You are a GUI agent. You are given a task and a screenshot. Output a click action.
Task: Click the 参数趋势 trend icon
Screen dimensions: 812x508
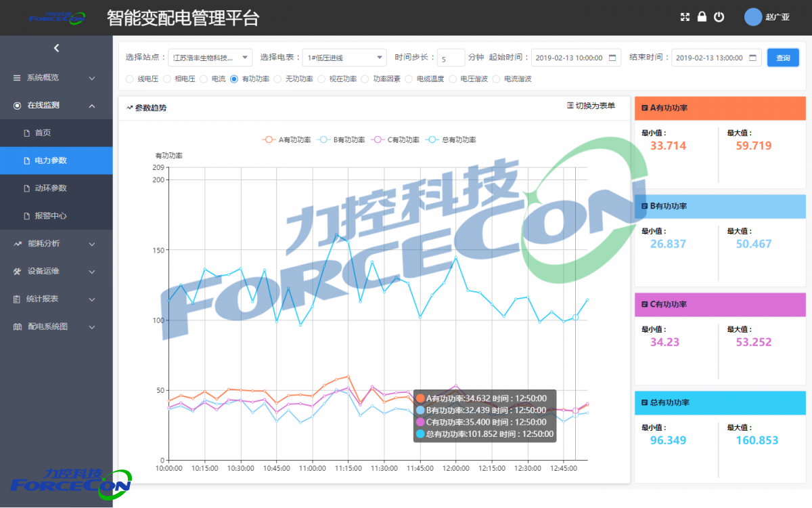[x=129, y=108]
